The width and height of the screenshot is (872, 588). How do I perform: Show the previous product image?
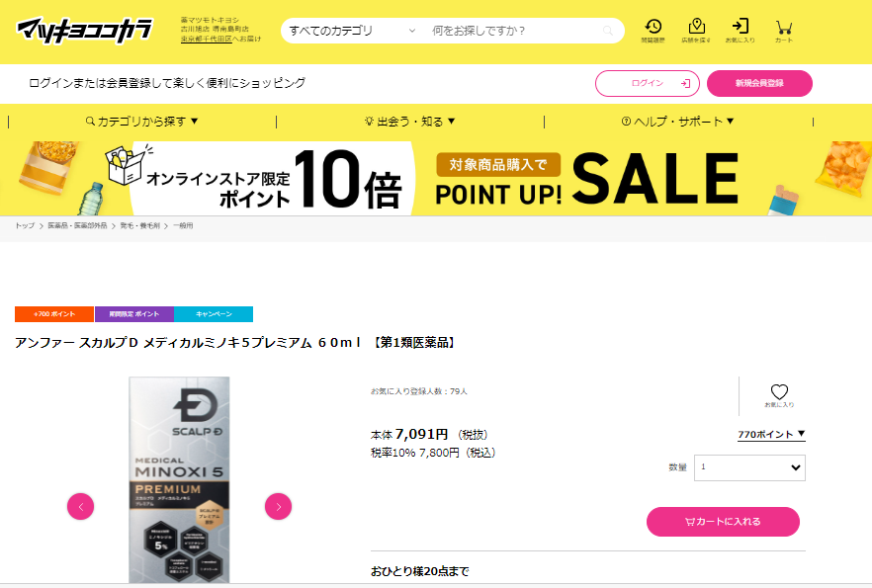(81, 506)
